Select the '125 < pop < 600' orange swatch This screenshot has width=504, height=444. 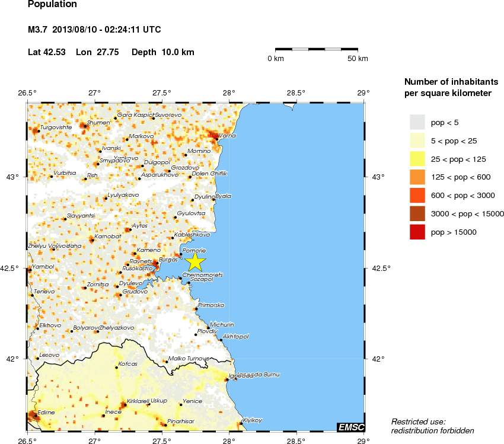(417, 177)
